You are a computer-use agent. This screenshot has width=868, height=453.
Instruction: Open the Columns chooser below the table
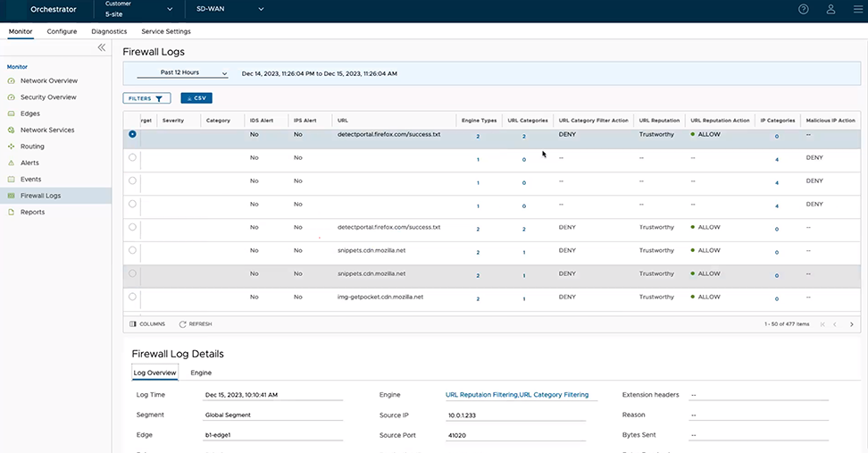[146, 323]
